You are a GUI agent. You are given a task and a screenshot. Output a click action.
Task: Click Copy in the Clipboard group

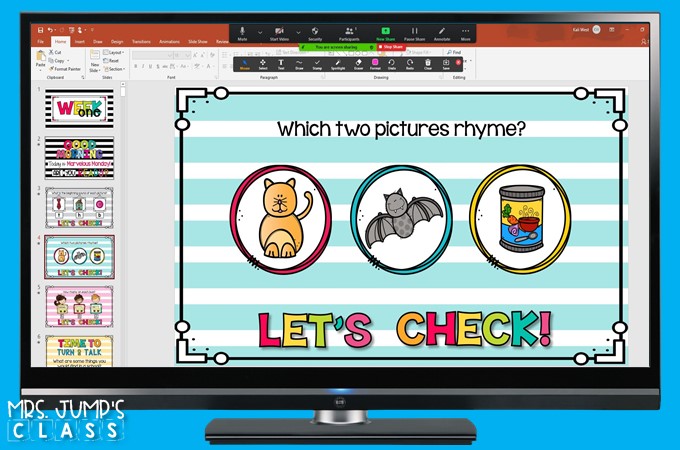click(x=57, y=61)
